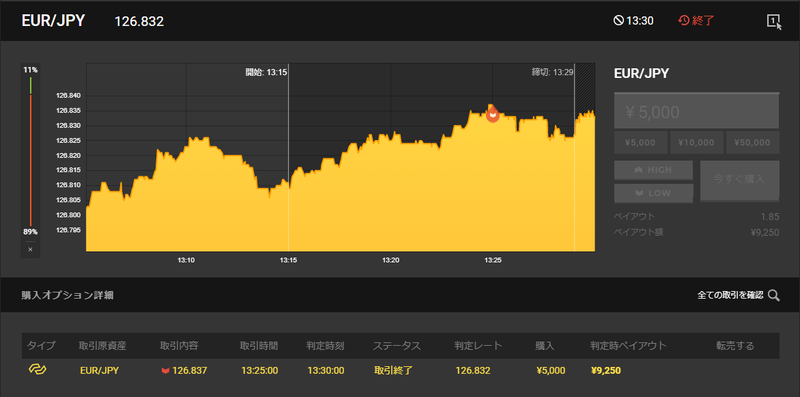Click the red history clock icon beside 終了
This screenshot has width=800, height=397.
click(x=683, y=21)
